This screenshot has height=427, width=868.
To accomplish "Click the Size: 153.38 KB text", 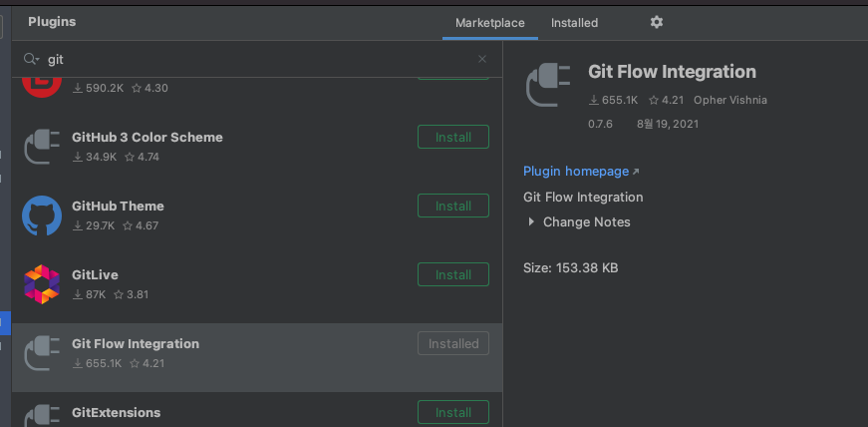I will 571,267.
